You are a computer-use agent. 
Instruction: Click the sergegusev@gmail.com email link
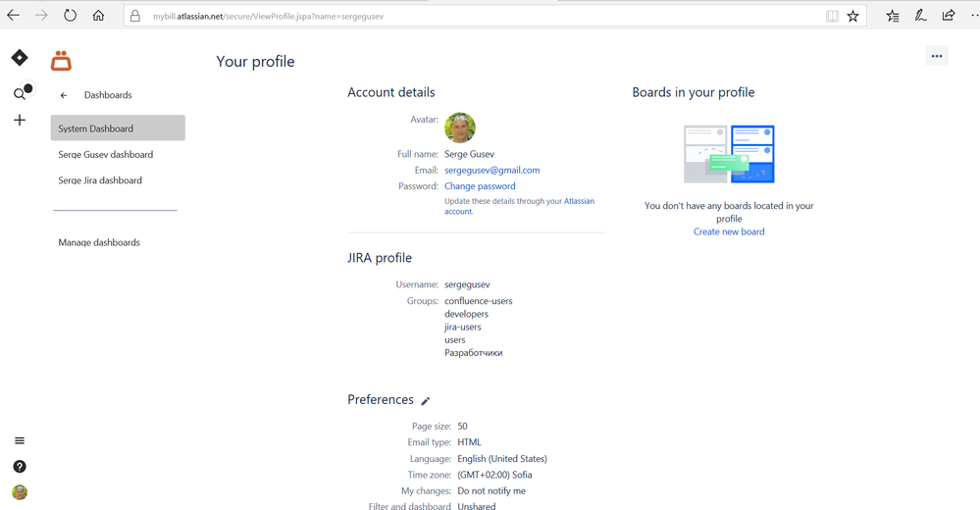coord(491,170)
